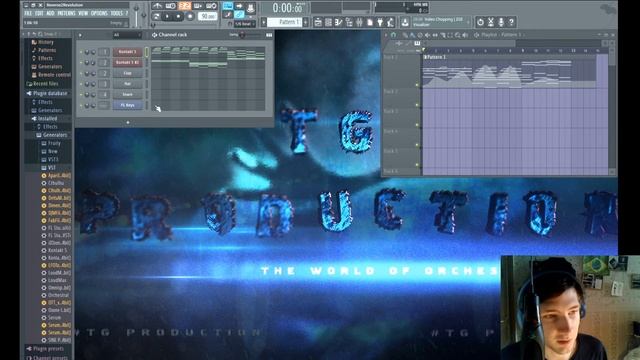This screenshot has width=640, height=360.
Task: Click the Snare channel button
Action: 127,95
